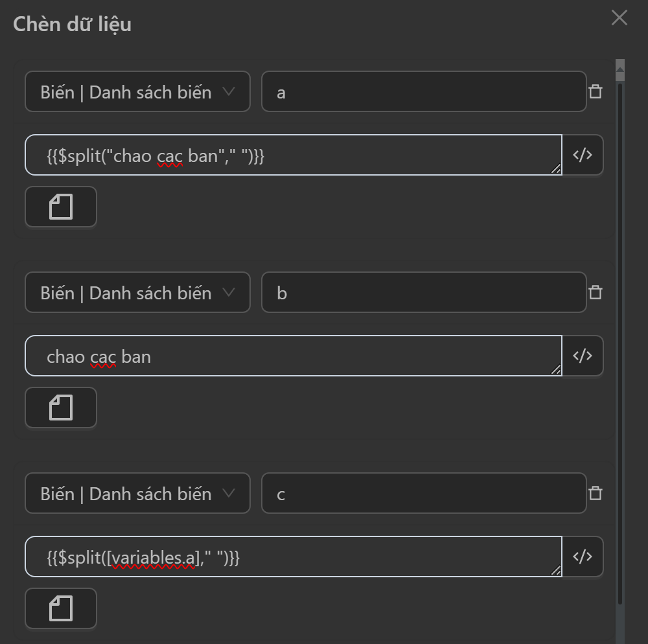
Task: Open code editor for variable a value
Action: pyautogui.click(x=583, y=155)
